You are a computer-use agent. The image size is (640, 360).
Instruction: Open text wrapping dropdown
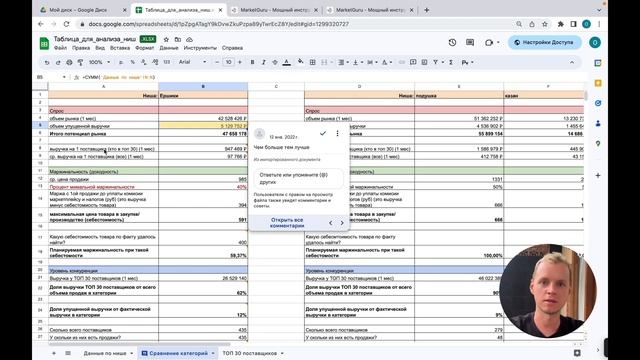(x=372, y=62)
